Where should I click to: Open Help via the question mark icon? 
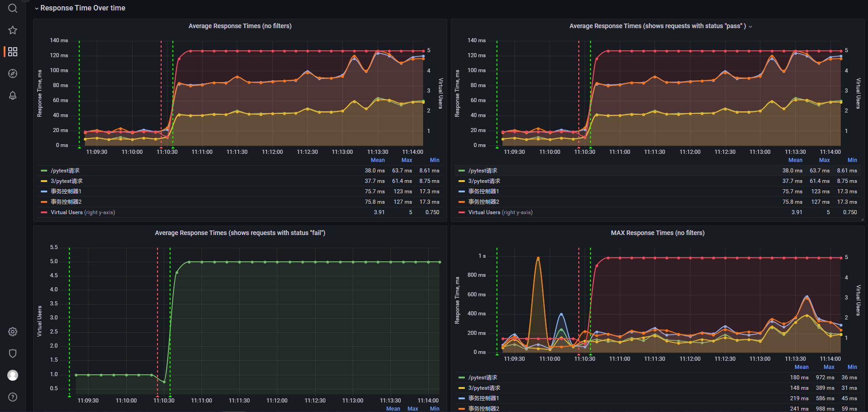tap(13, 397)
